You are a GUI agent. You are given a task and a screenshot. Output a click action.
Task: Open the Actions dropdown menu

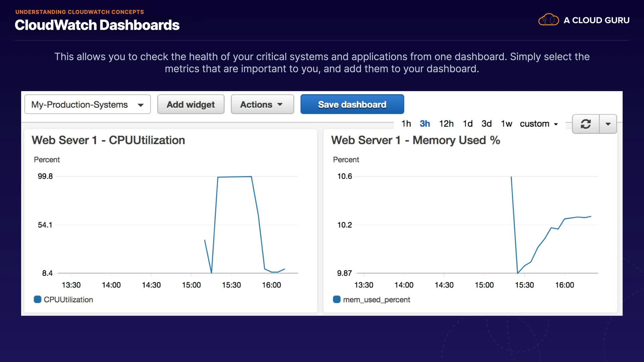[262, 105]
